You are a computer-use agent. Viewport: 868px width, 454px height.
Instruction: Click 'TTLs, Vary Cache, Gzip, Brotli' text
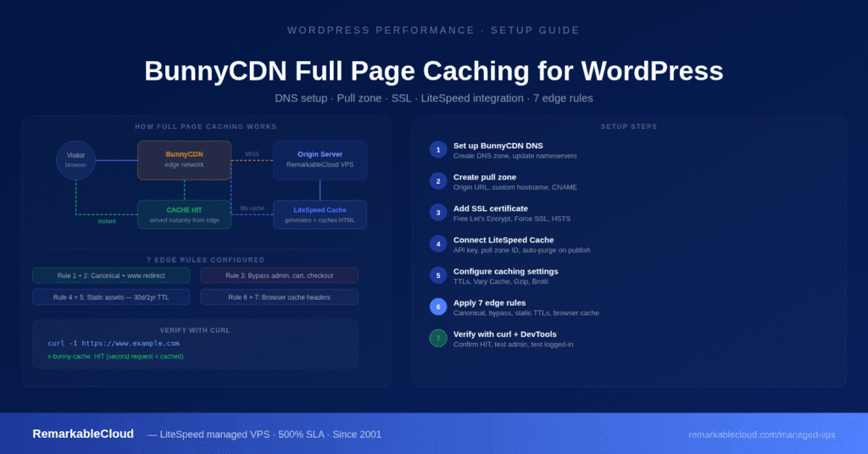501,281
